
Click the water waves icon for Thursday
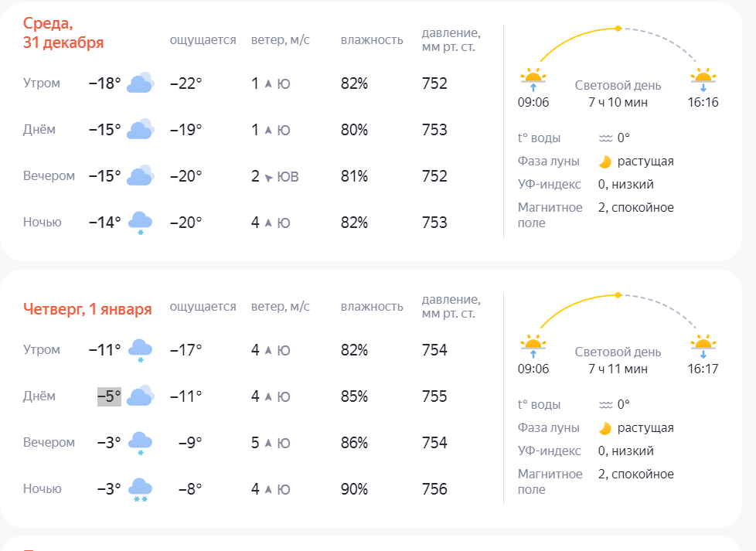click(x=605, y=404)
